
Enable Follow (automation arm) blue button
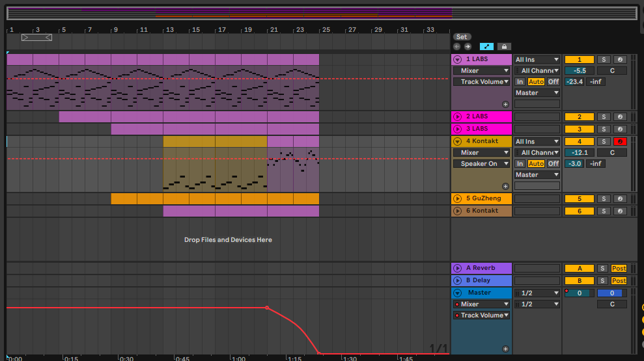[486, 47]
